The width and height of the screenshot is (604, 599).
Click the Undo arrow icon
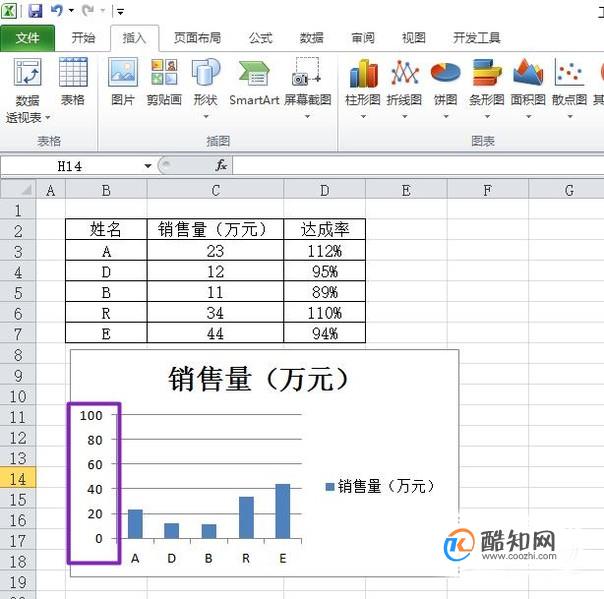point(57,10)
